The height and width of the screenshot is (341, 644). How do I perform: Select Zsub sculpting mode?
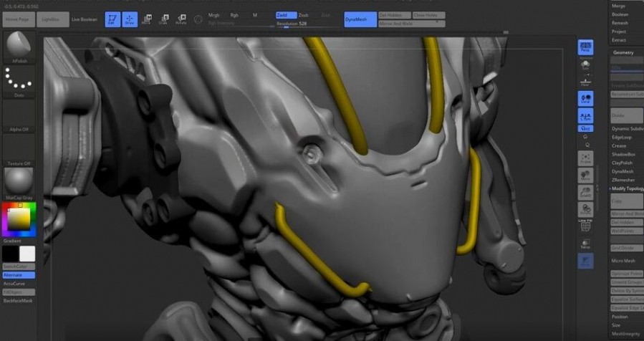[x=304, y=15]
